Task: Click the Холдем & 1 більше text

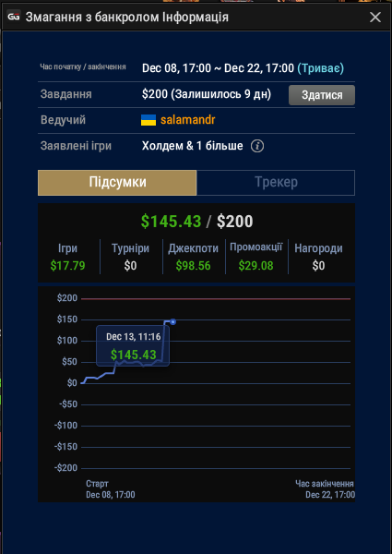Action: pyautogui.click(x=192, y=146)
